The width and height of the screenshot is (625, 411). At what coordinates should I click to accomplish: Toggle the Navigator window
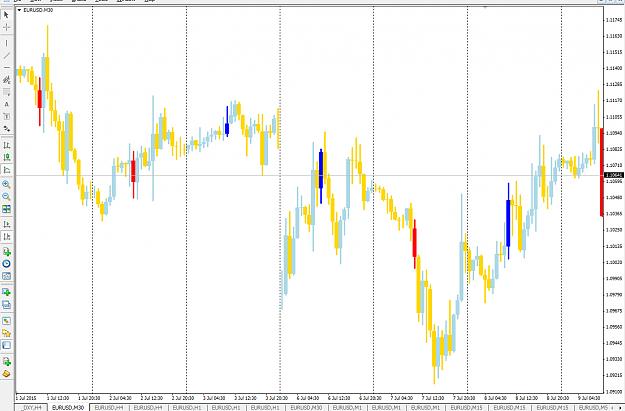tap(6, 333)
